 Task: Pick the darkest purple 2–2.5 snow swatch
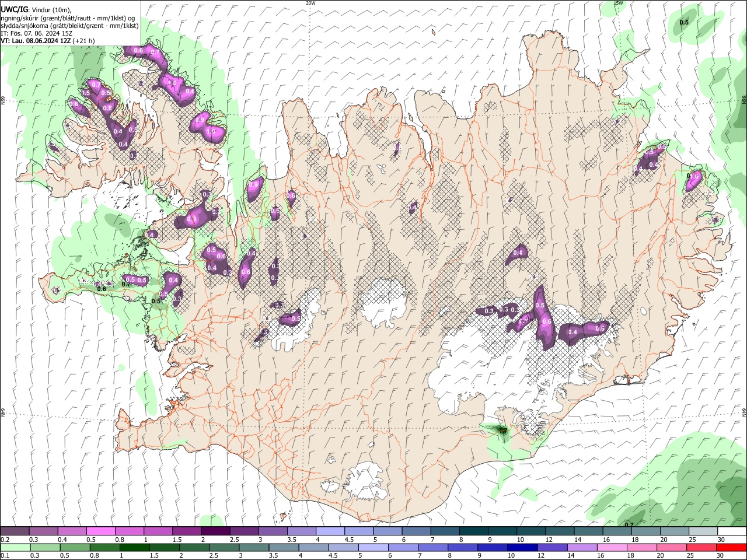(x=215, y=531)
